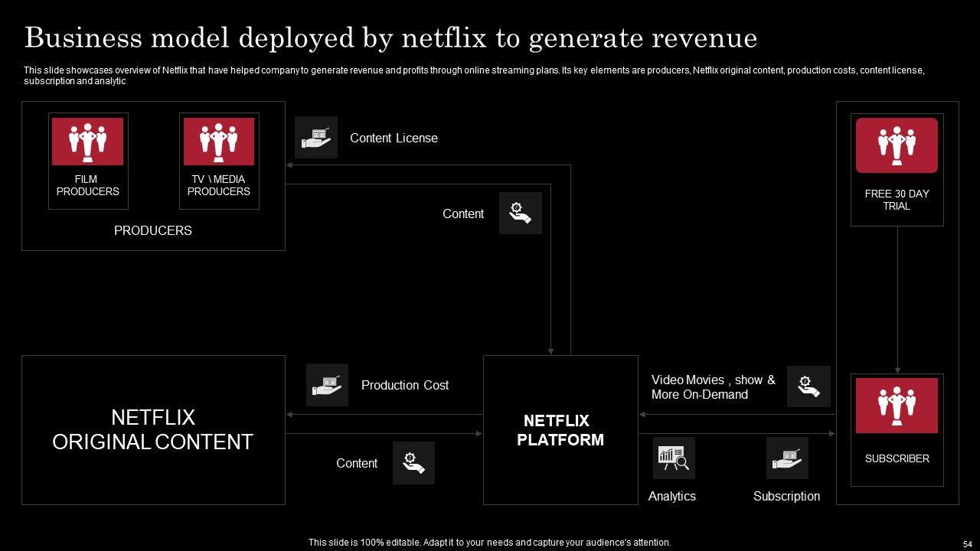This screenshot has width=980, height=551.
Task: Click the 'SUBSCRIBER' label
Action: tap(897, 458)
